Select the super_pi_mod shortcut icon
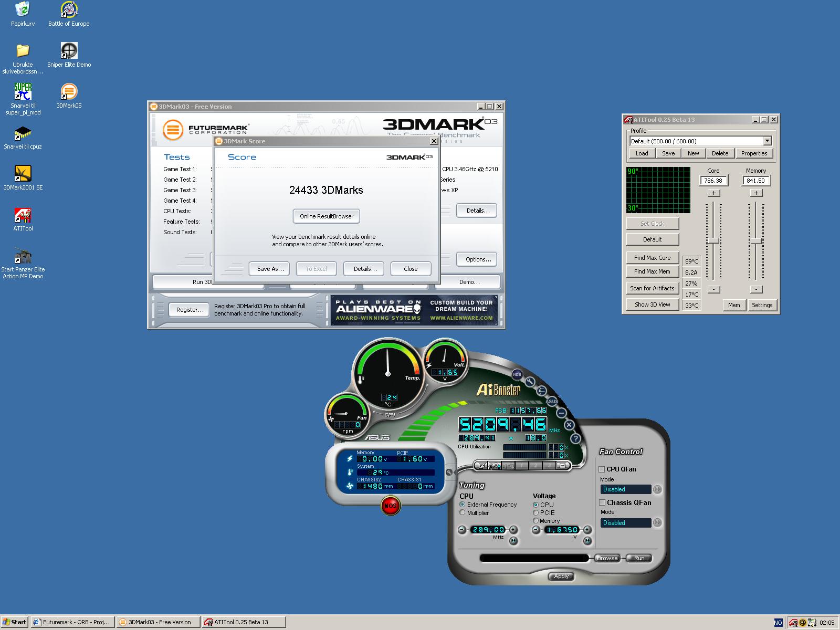 [x=23, y=99]
